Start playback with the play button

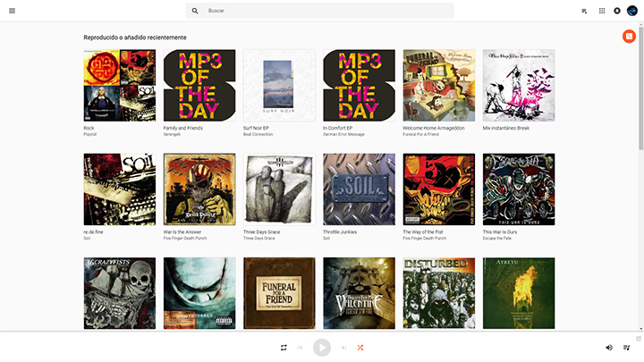click(x=322, y=348)
